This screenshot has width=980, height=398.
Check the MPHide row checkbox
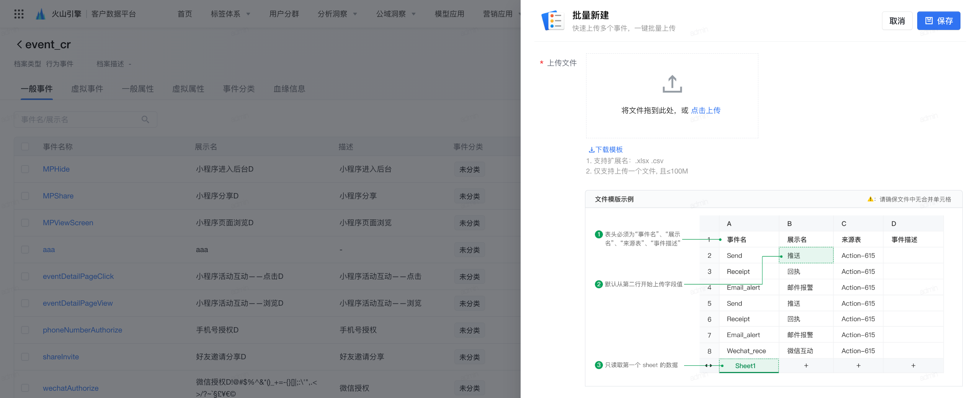25,169
